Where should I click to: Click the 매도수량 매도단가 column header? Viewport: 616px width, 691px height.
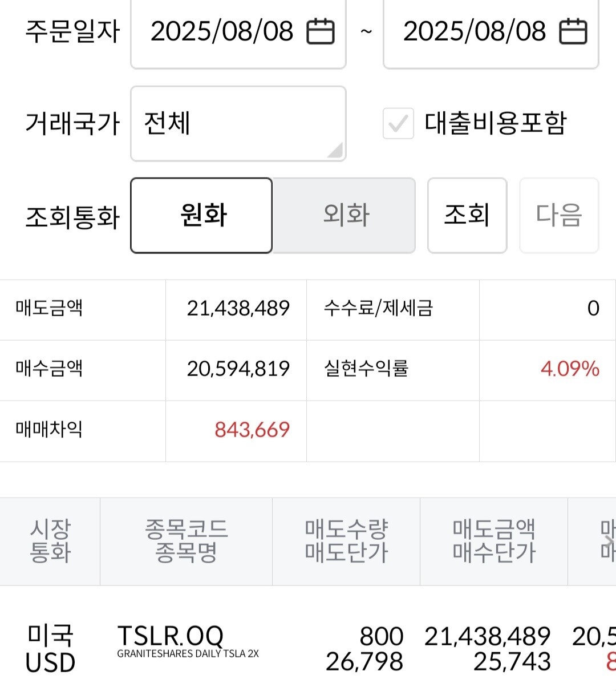click(x=346, y=542)
